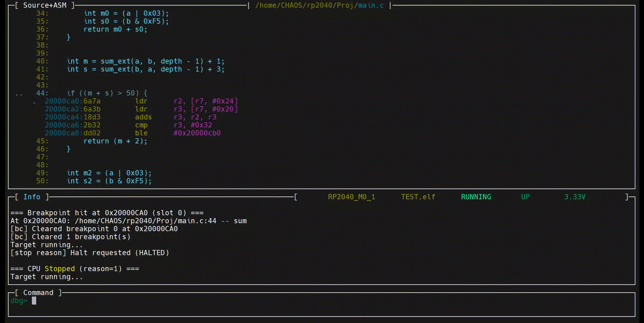
Task: Click the Breakpoint hit message line
Action: [107, 213]
